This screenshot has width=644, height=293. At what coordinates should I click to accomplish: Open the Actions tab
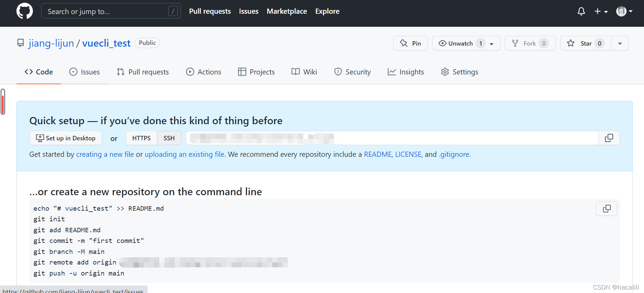pyautogui.click(x=203, y=72)
